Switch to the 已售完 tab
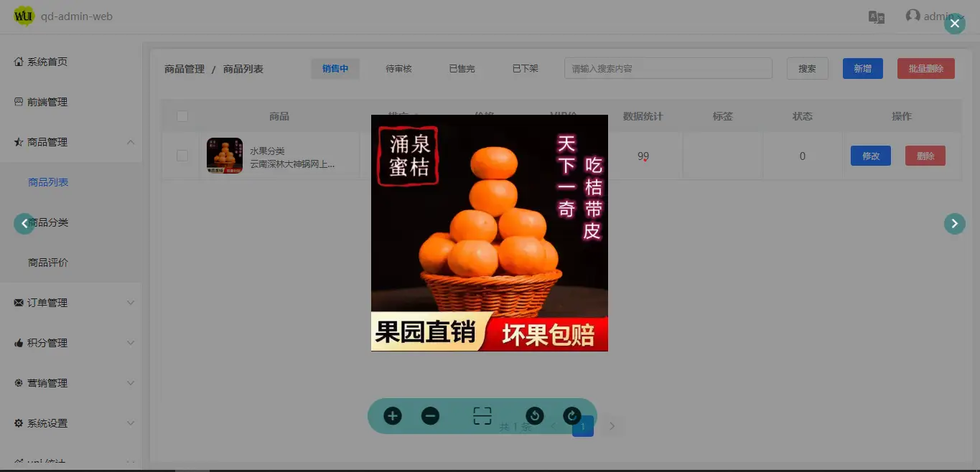The height and width of the screenshot is (472, 980). coord(462,69)
